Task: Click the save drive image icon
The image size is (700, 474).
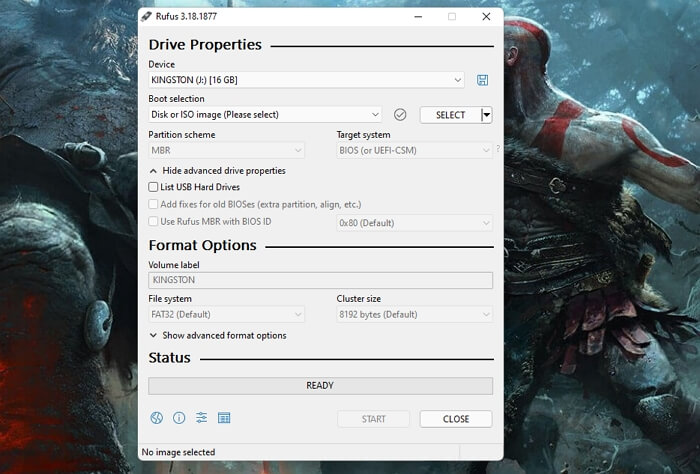Action: pos(482,80)
